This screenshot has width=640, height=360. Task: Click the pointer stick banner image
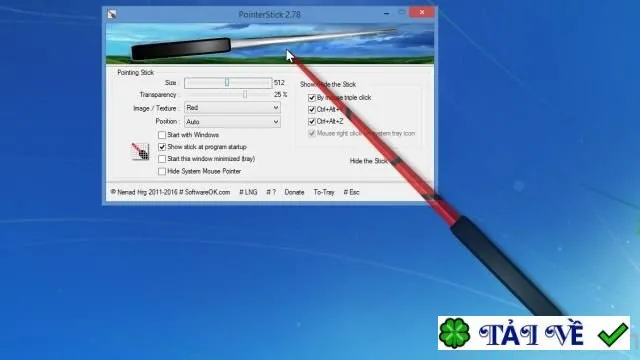click(x=270, y=43)
